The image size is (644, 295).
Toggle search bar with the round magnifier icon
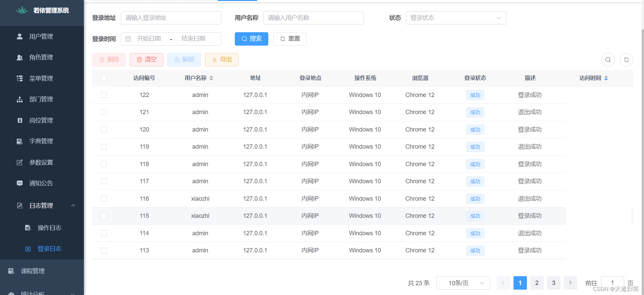tap(608, 60)
